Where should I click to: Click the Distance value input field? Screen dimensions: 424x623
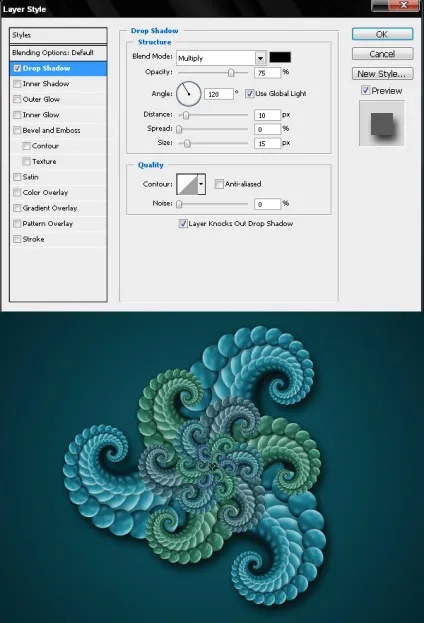[267, 115]
